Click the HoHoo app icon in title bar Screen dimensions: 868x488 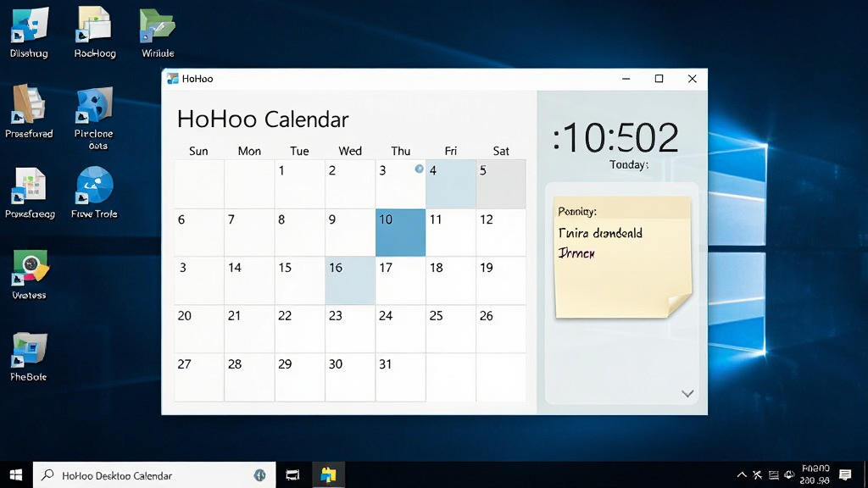pyautogui.click(x=173, y=79)
